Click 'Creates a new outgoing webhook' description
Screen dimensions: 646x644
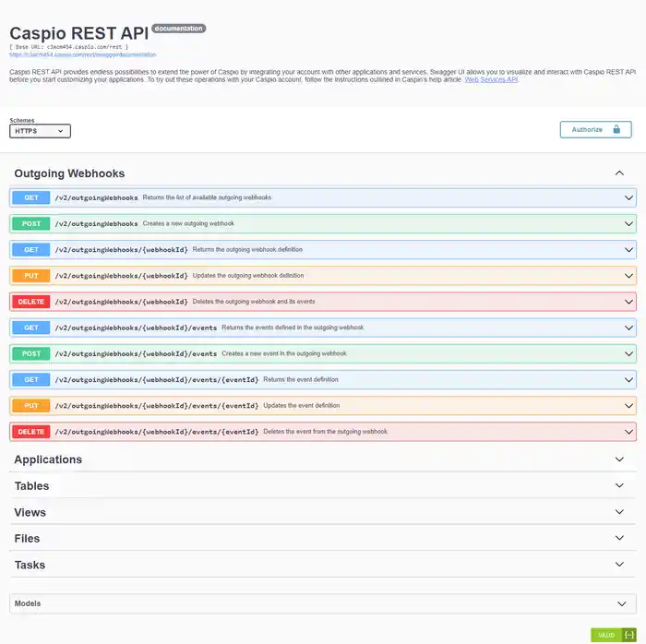tap(188, 223)
